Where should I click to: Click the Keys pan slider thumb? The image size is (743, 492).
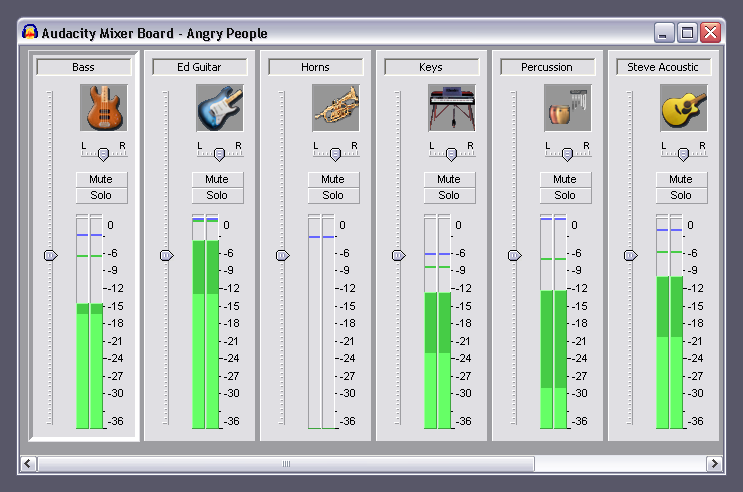[x=452, y=154]
